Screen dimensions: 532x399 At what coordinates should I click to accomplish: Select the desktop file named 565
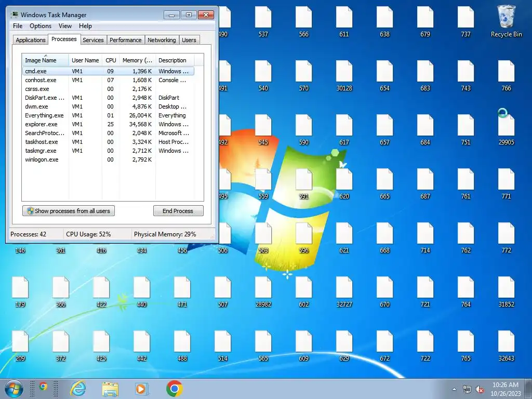click(263, 345)
